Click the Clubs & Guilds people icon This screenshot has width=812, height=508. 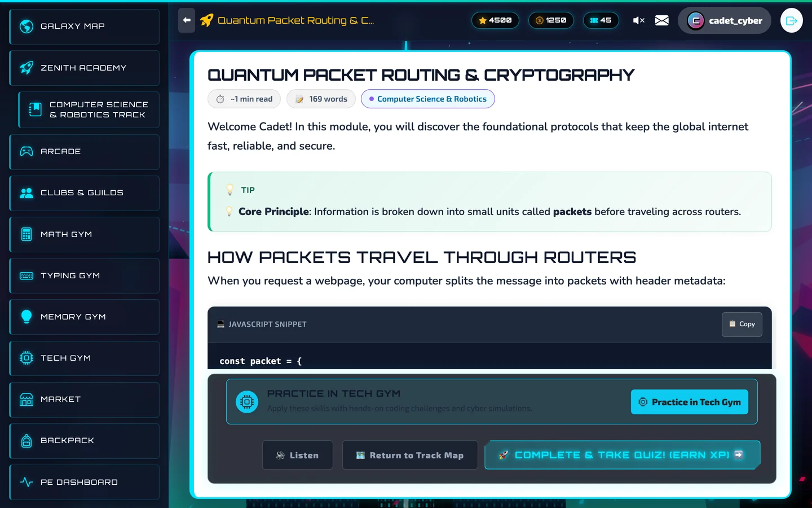pyautogui.click(x=27, y=193)
